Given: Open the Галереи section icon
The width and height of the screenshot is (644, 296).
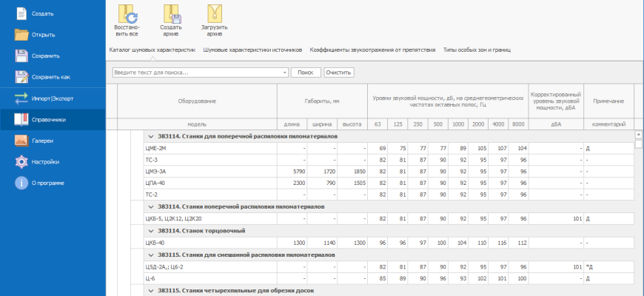Looking at the screenshot, I should click(x=21, y=140).
